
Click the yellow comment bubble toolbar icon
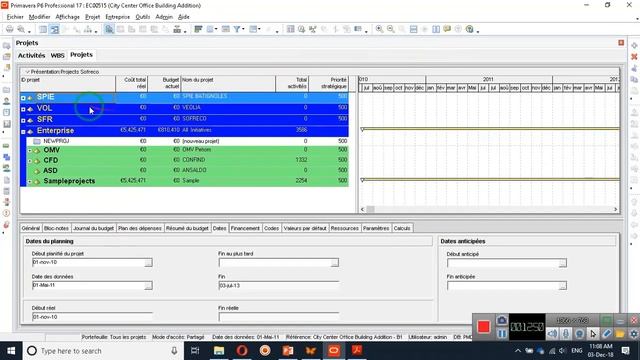point(447,29)
